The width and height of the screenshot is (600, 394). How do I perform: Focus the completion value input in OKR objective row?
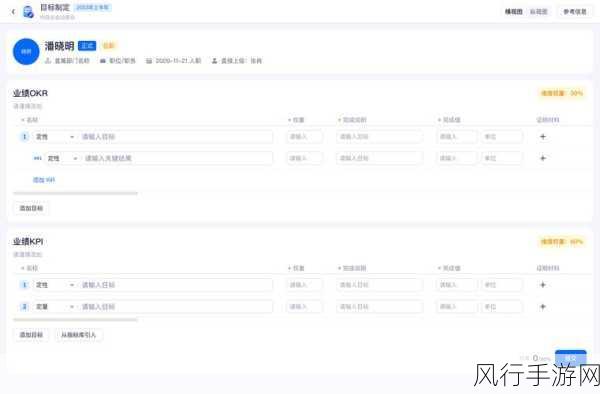click(457, 137)
